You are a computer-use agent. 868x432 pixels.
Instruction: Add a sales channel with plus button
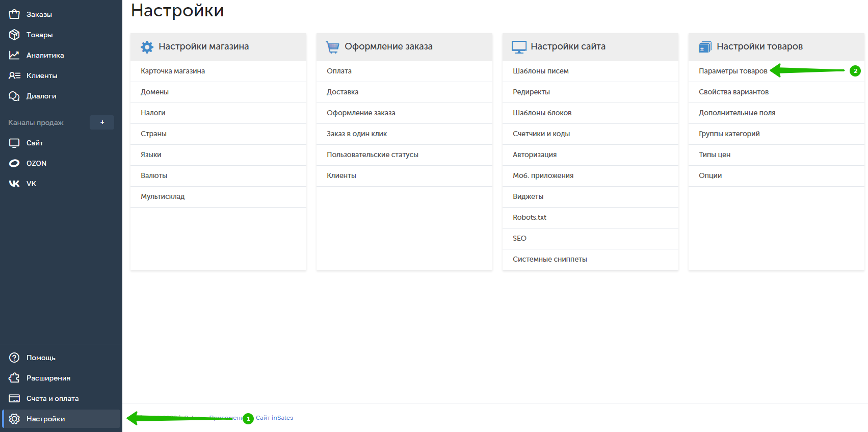click(x=102, y=122)
